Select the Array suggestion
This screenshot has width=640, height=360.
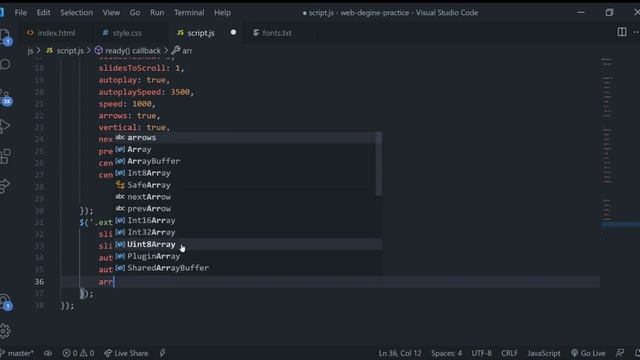248,149
